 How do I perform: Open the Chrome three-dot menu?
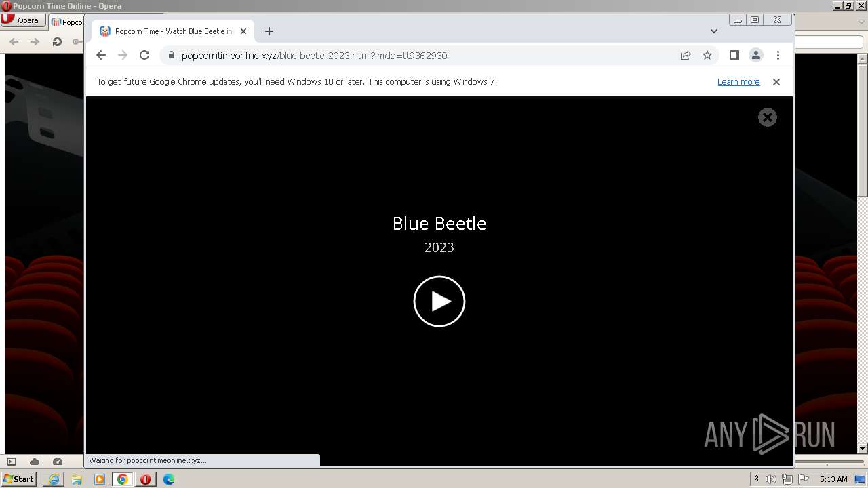coord(778,55)
